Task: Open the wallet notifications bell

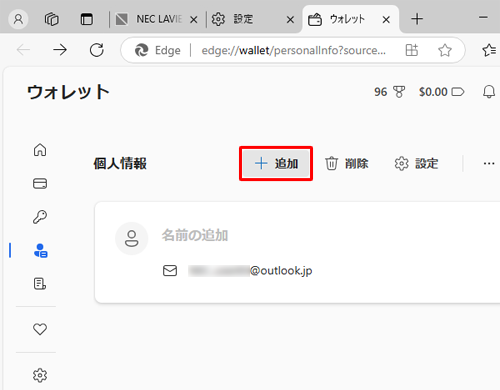Action: click(x=489, y=92)
